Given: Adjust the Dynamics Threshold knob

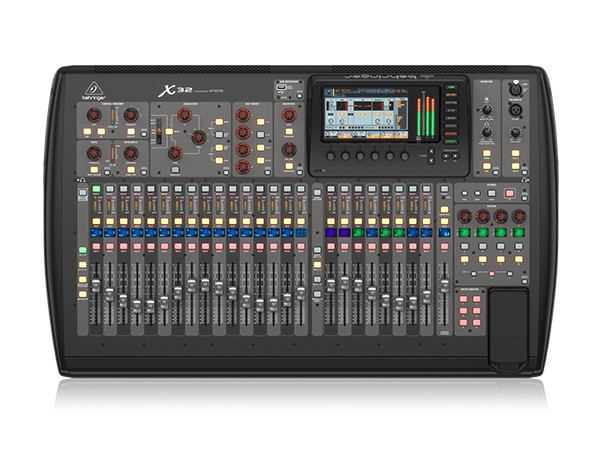Looking at the screenshot, I should [130, 153].
